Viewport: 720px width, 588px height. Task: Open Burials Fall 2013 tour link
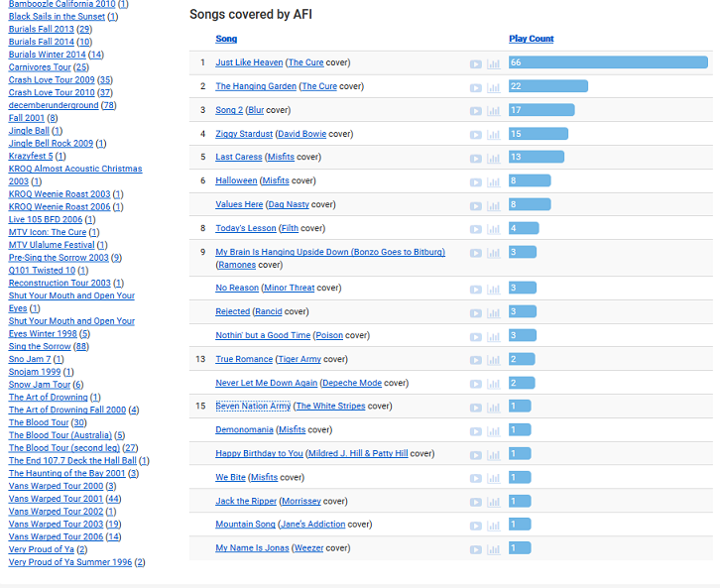pyautogui.click(x=42, y=29)
